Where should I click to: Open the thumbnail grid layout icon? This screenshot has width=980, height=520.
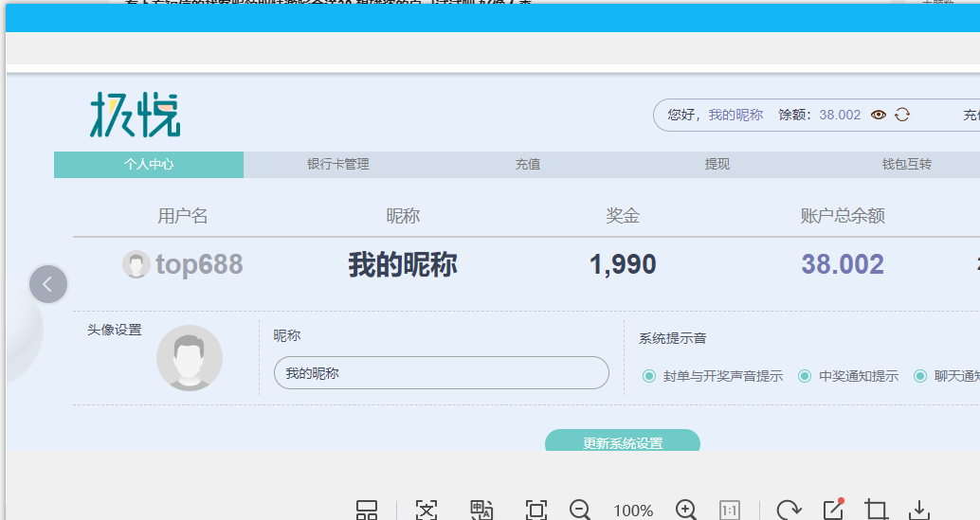click(x=367, y=510)
